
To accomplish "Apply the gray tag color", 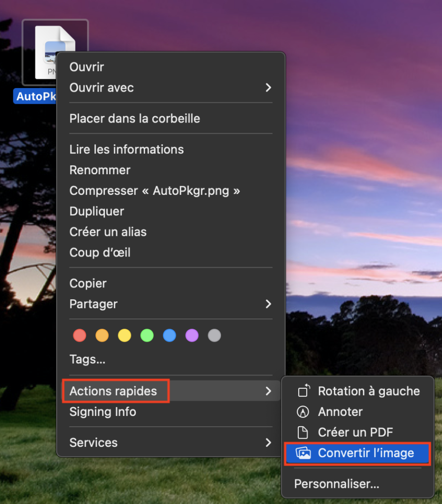I will [x=215, y=335].
